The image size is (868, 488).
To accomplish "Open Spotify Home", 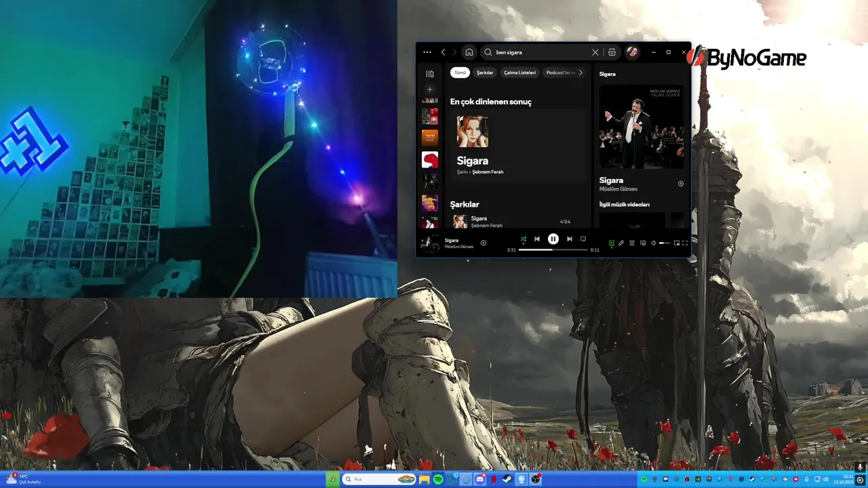I will [469, 52].
